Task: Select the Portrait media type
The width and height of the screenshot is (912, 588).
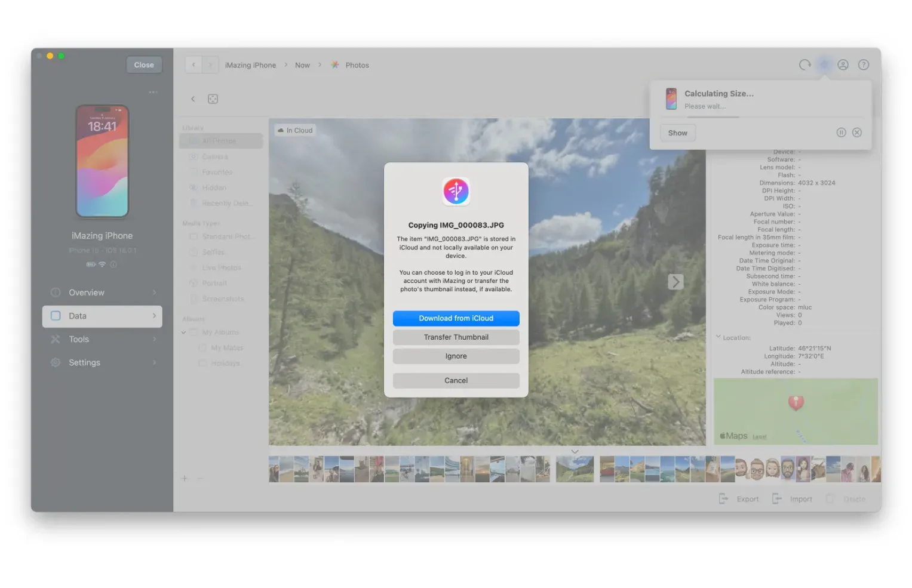Action: coord(214,283)
